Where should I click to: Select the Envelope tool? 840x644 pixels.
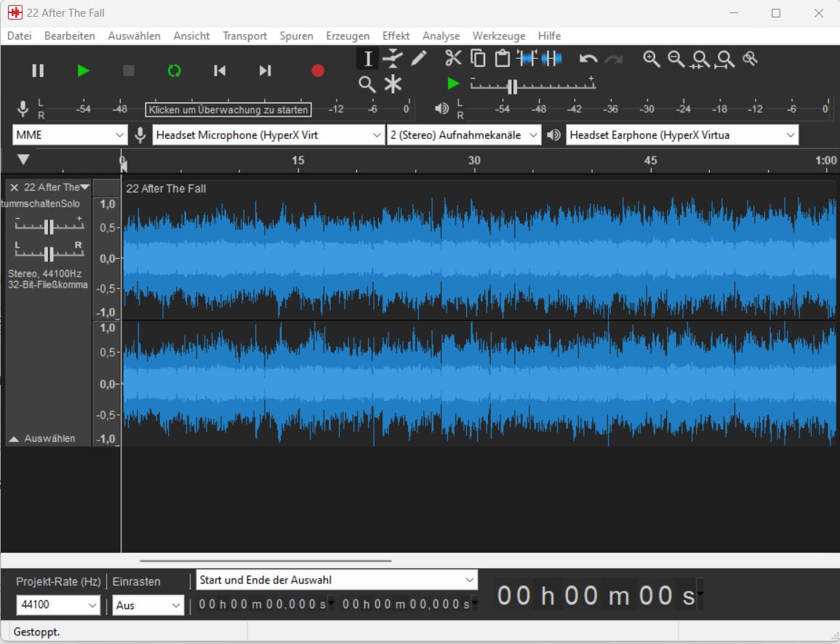coord(393,58)
